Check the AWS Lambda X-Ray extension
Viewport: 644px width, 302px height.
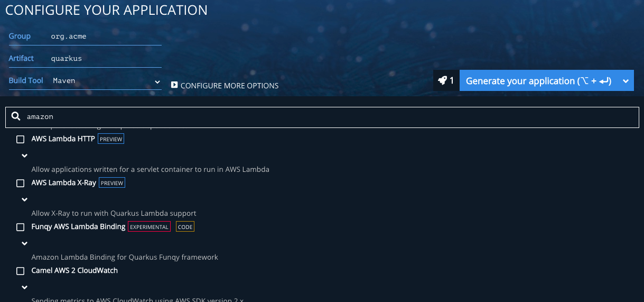click(x=21, y=183)
